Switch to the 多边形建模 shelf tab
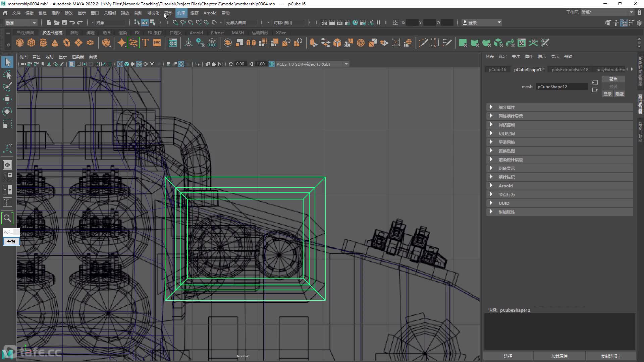Screen dimensions: 644x362 coord(52,33)
